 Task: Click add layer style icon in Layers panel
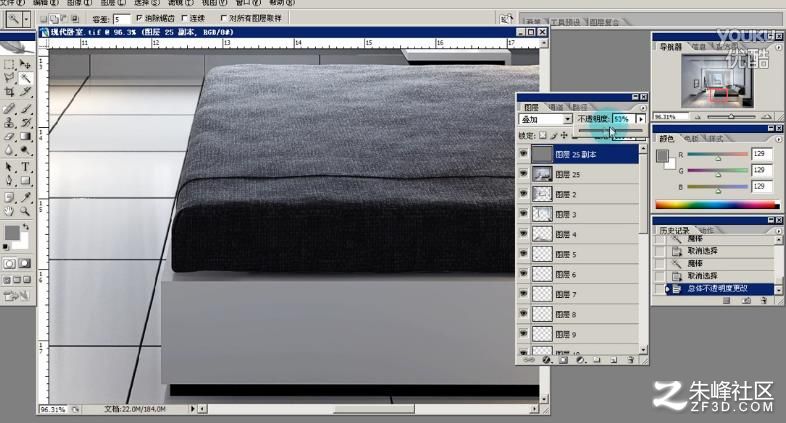coord(546,360)
